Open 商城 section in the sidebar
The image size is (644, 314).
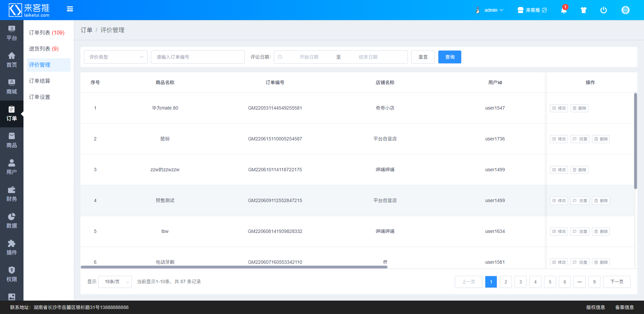[x=12, y=87]
